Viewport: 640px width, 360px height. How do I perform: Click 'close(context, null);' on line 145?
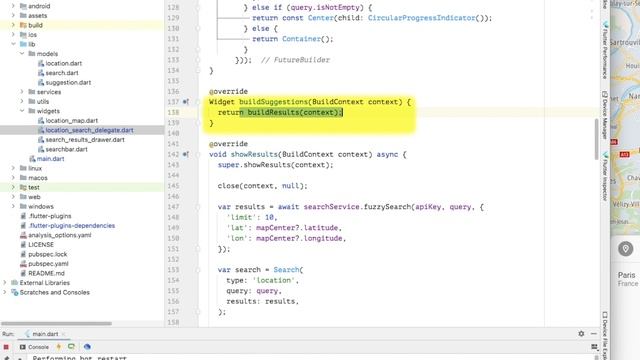(x=262, y=186)
